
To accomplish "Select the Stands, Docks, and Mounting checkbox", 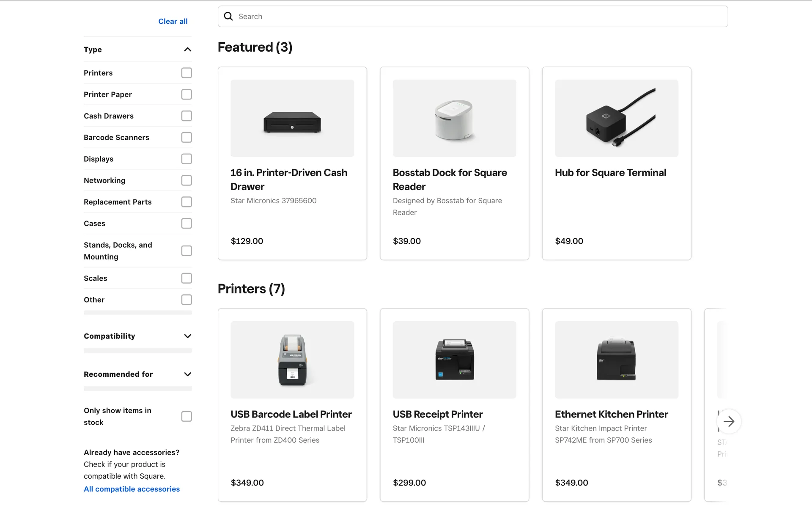I will pos(187,251).
